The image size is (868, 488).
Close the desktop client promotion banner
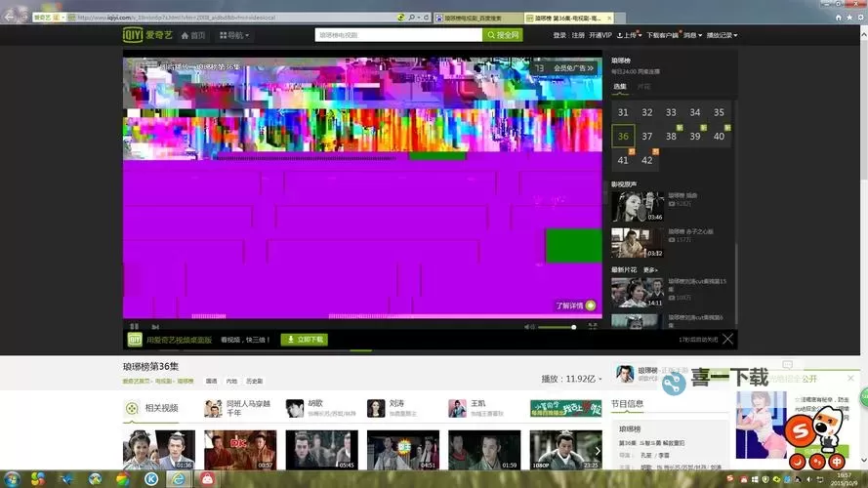pos(727,339)
